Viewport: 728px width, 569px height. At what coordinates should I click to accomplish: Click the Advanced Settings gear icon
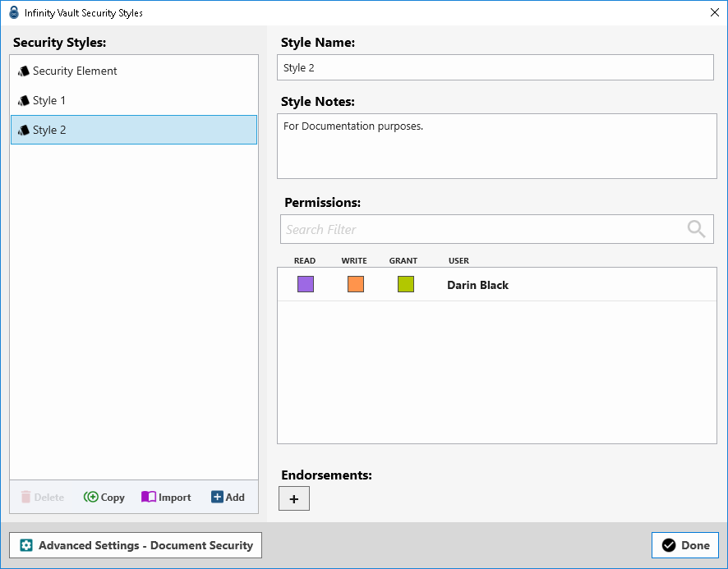pyautogui.click(x=26, y=545)
